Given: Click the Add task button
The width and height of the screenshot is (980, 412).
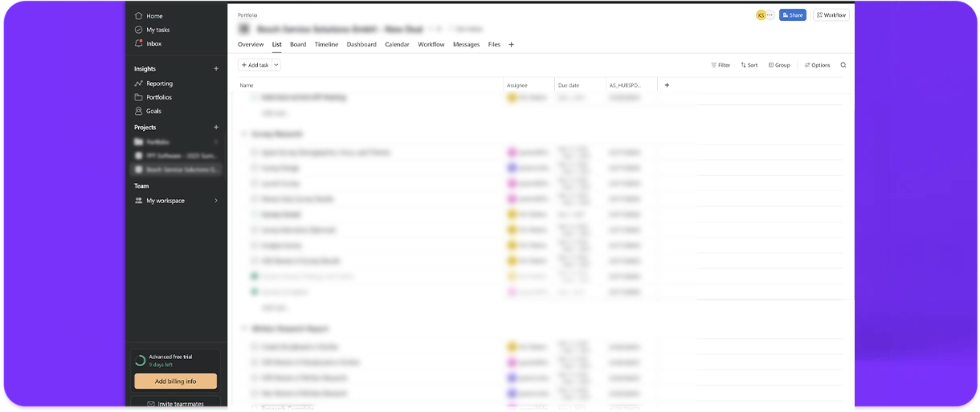Looking at the screenshot, I should [x=255, y=65].
